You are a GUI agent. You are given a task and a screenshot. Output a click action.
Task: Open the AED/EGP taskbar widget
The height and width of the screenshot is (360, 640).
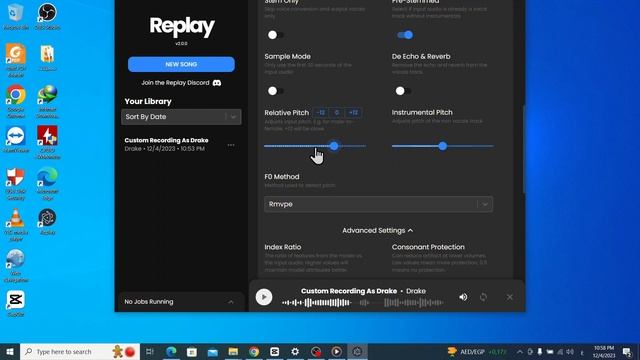tap(477, 351)
